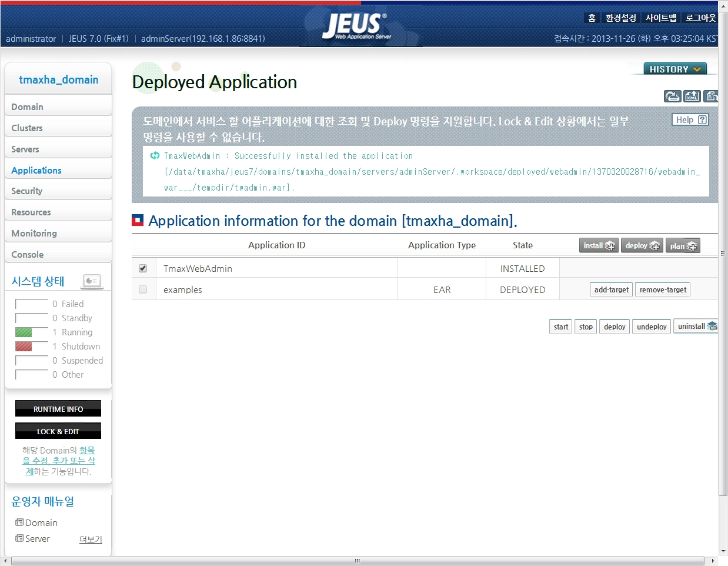This screenshot has height=566, width=728.
Task: Open the Resources sidebar menu
Action: [x=58, y=212]
